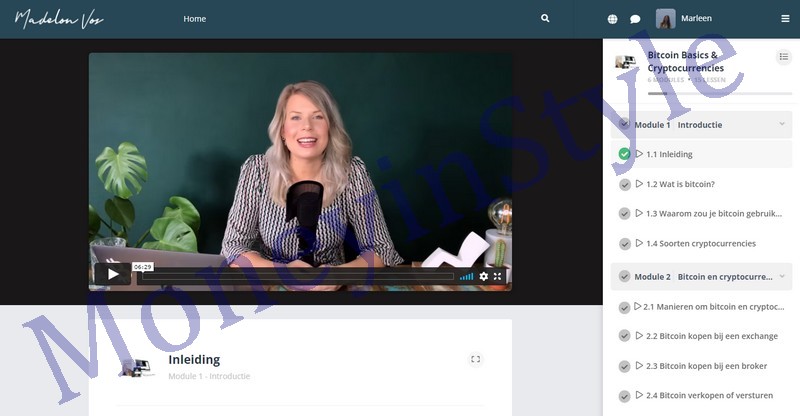Click the course list icon

point(783,58)
